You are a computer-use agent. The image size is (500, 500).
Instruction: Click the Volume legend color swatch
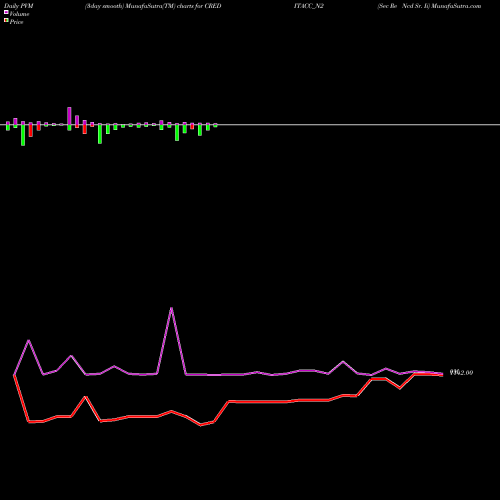pos(6,12)
